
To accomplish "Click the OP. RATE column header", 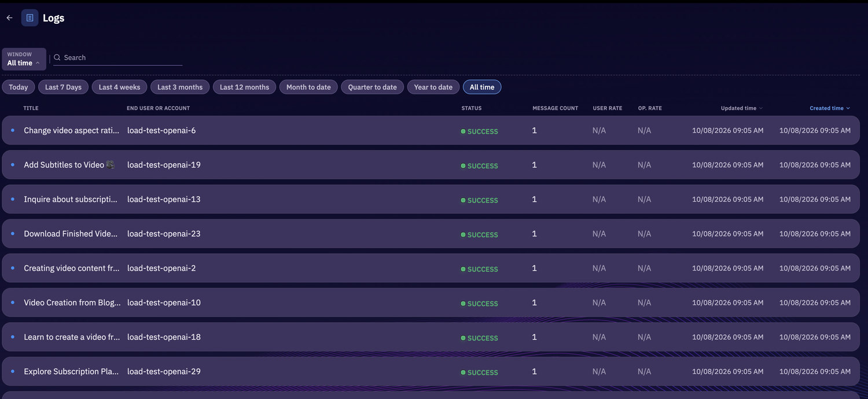I will [649, 108].
